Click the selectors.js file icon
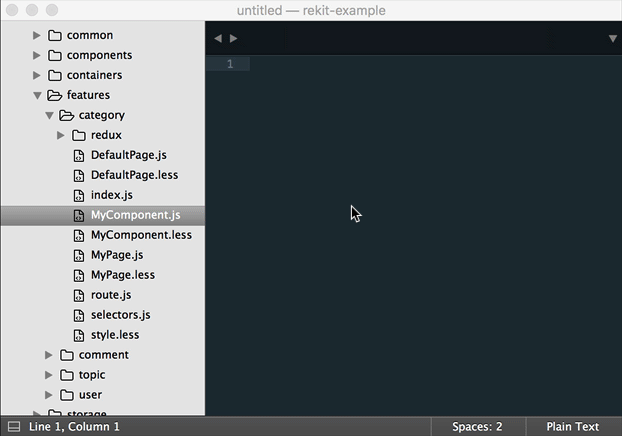This screenshot has height=436, width=622. [x=79, y=315]
